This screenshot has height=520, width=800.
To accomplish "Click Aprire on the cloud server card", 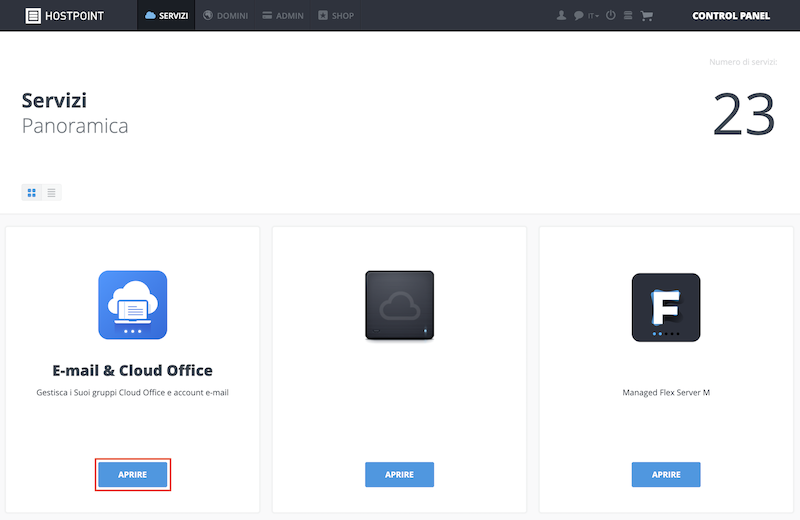I will (399, 475).
